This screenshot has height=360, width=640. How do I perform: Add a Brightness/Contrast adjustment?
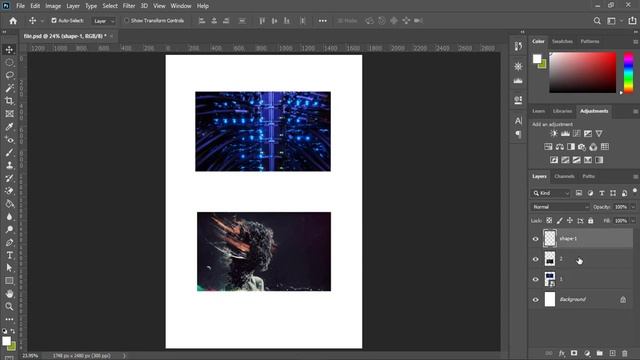554,133
